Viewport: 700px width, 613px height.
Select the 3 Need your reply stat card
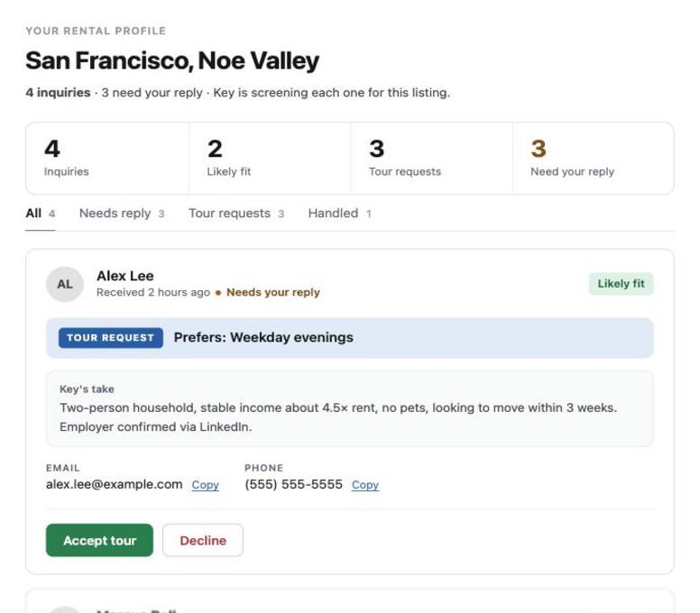coord(594,159)
